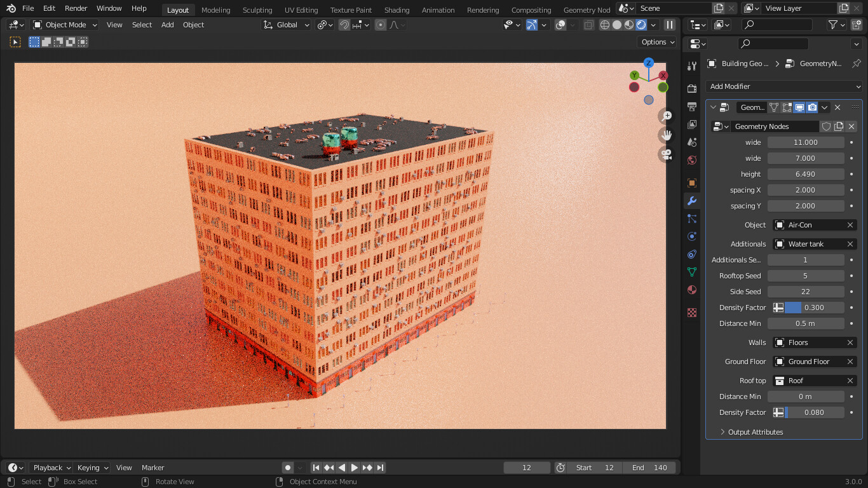Open the Physics properties tab
The height and width of the screenshot is (488, 868).
click(692, 236)
